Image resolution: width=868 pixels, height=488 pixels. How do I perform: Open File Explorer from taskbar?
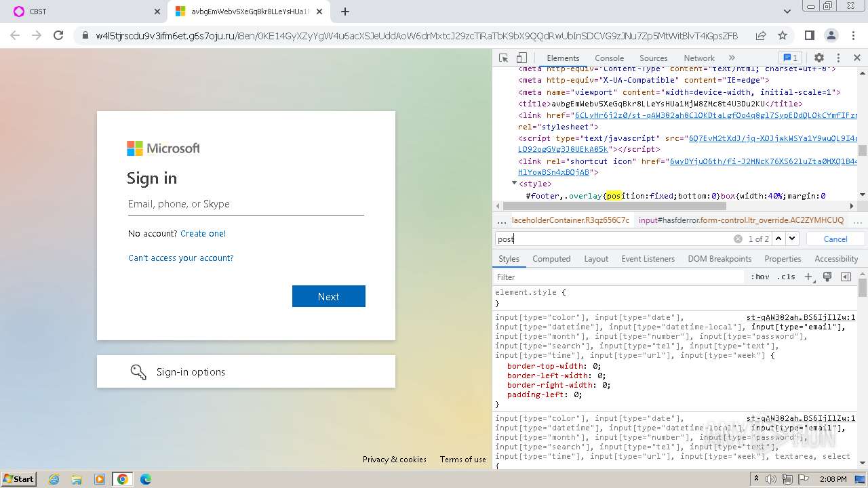[77, 479]
